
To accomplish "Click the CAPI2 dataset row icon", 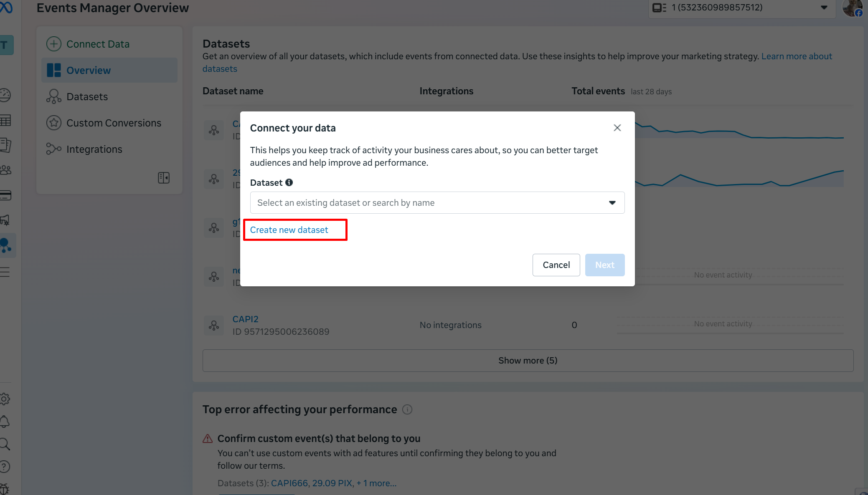I will (214, 325).
